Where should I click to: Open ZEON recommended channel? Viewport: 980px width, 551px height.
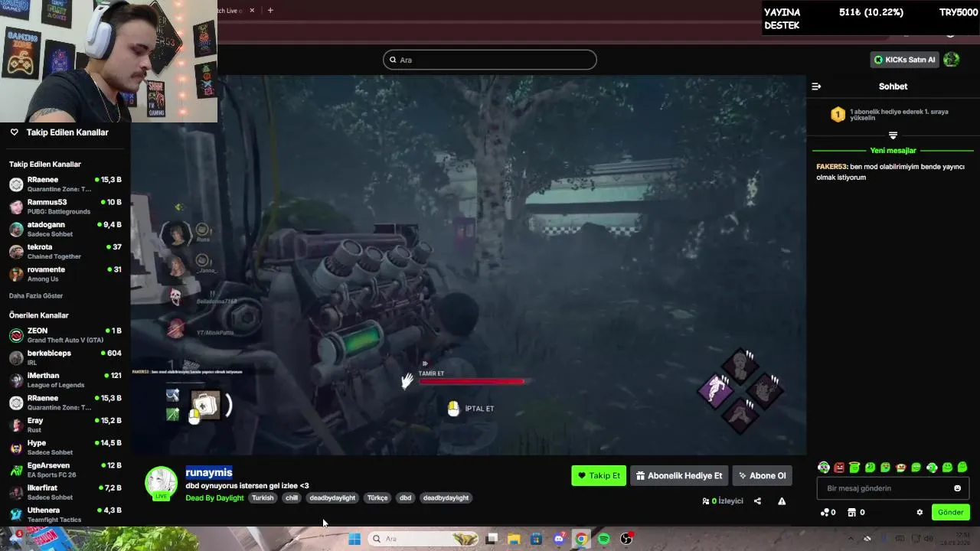(65, 335)
